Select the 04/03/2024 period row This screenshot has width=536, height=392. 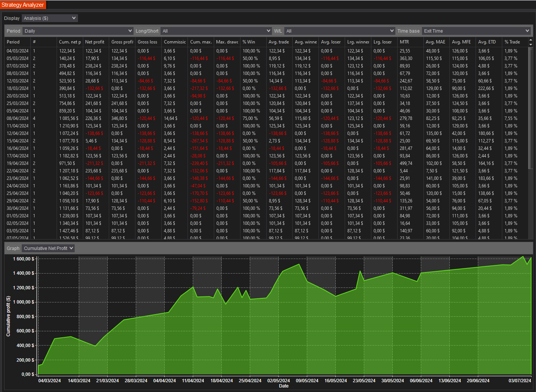point(266,51)
